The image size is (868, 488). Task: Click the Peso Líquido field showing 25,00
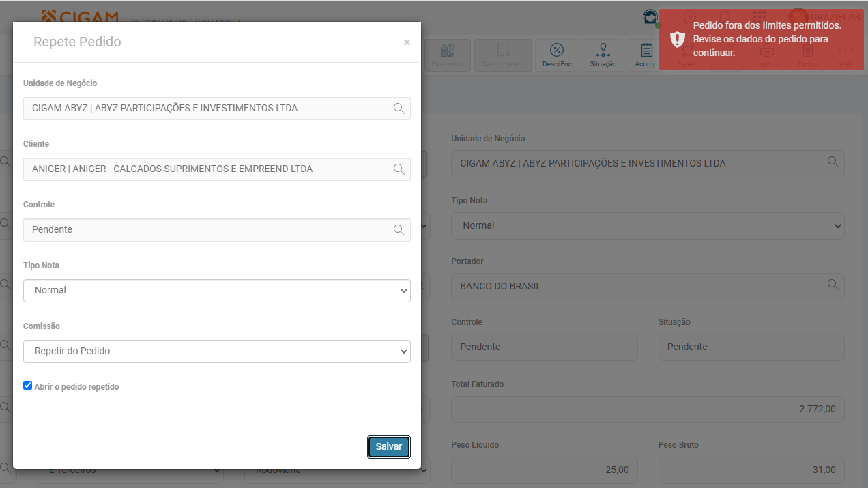545,470
